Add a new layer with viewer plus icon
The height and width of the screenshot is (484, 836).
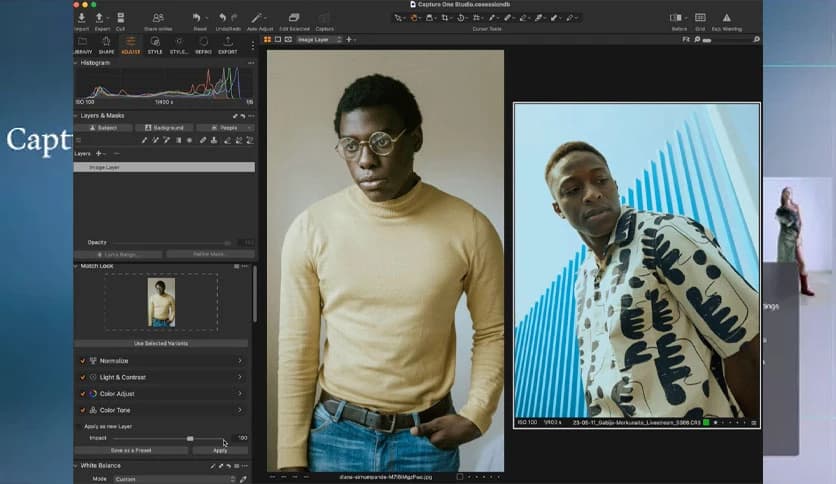tap(349, 39)
